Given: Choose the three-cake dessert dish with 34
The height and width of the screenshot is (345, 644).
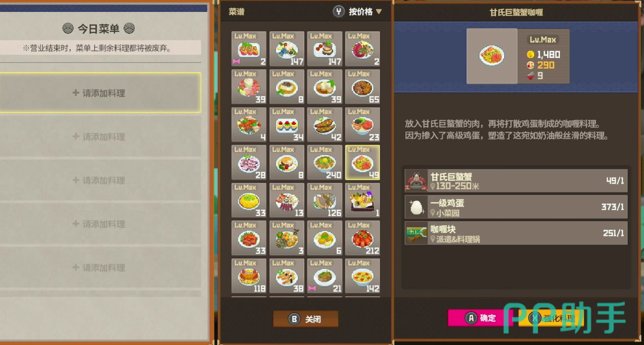Looking at the screenshot, I should [x=287, y=124].
